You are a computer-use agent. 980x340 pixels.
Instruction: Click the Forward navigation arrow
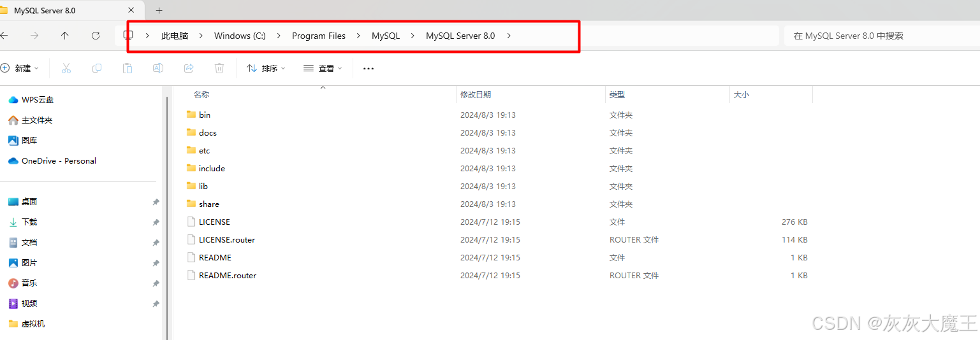click(34, 36)
